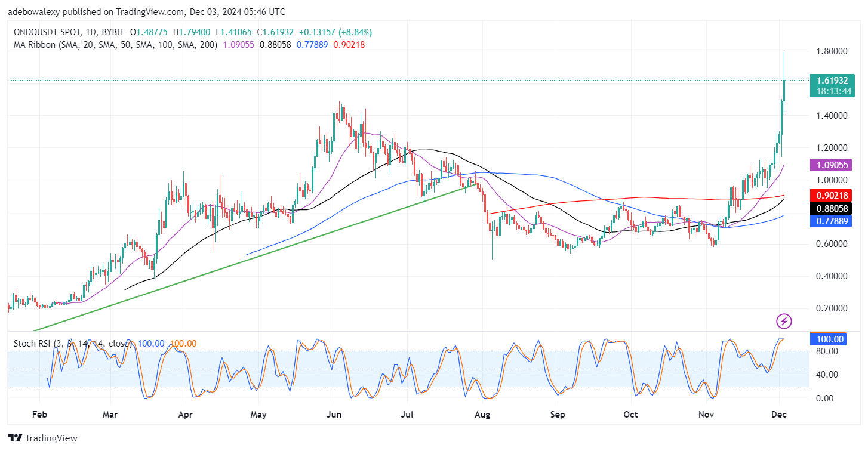Click the 80.00 Stoch RSI axis label
Screen dimensions: 868x451
(x=827, y=351)
